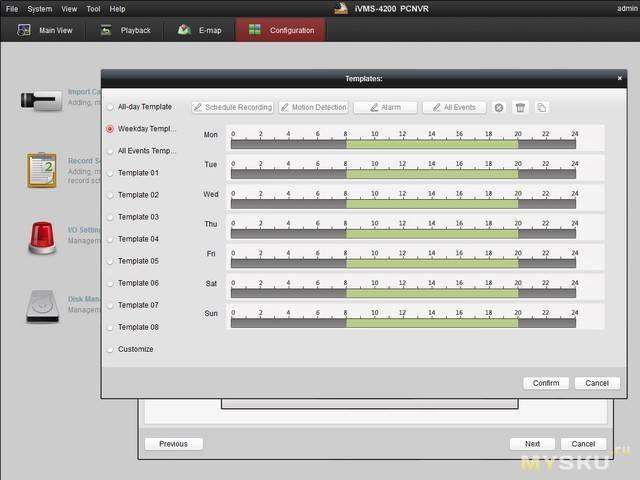This screenshot has height=480, width=640.
Task: Click the Playback rewind icon
Action: [106, 30]
